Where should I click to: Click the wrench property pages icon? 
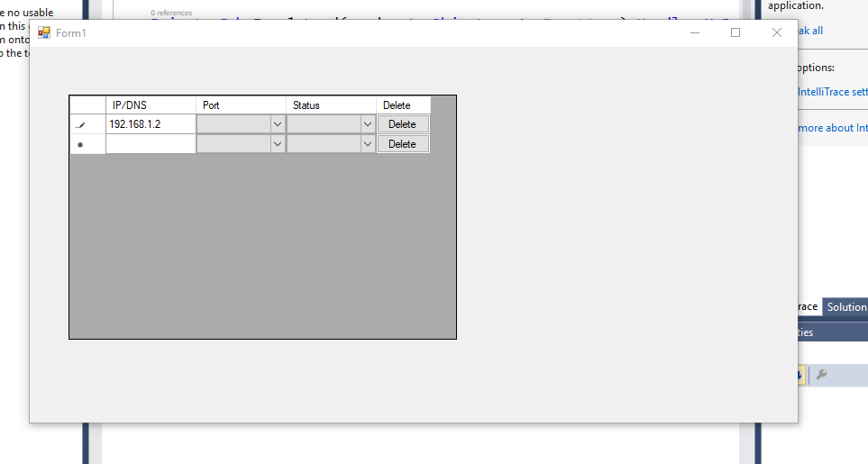click(821, 375)
